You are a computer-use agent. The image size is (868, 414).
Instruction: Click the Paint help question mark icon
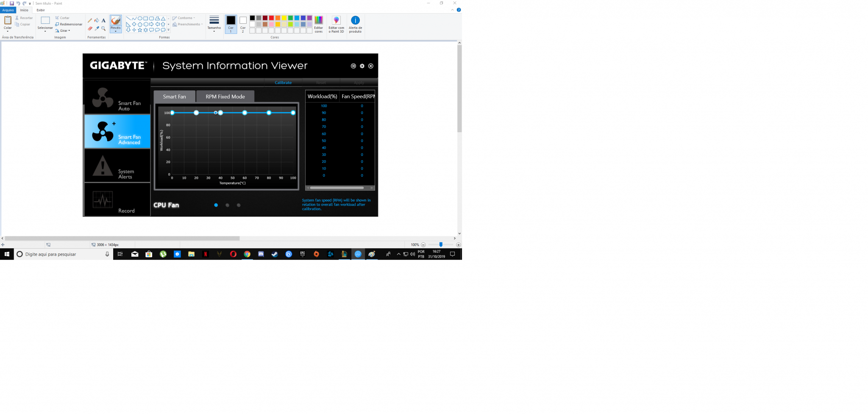(459, 10)
